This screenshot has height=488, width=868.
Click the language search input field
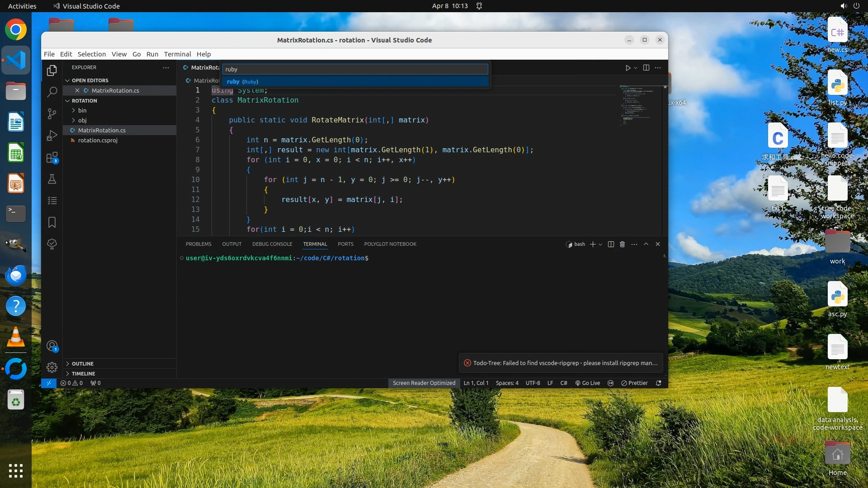(x=355, y=69)
